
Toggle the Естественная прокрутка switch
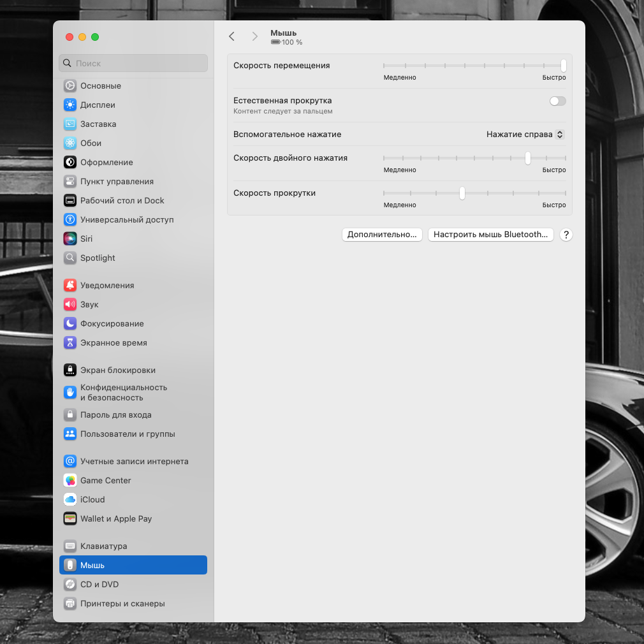558,101
